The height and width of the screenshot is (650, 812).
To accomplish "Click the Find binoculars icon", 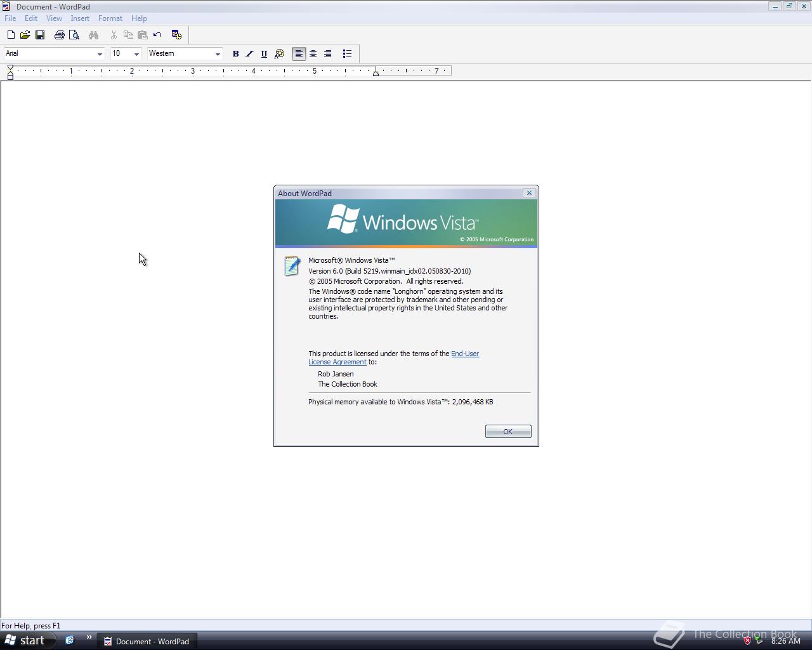I will tap(93, 35).
